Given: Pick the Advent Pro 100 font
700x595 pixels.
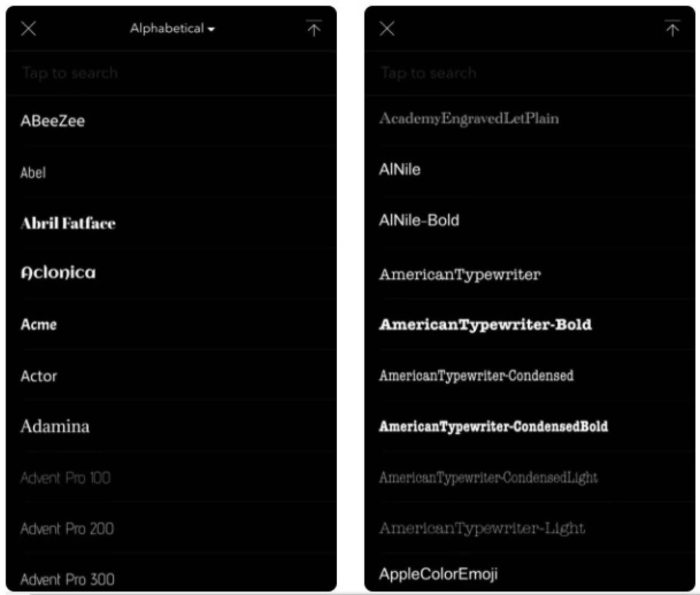Looking at the screenshot, I should (x=65, y=478).
